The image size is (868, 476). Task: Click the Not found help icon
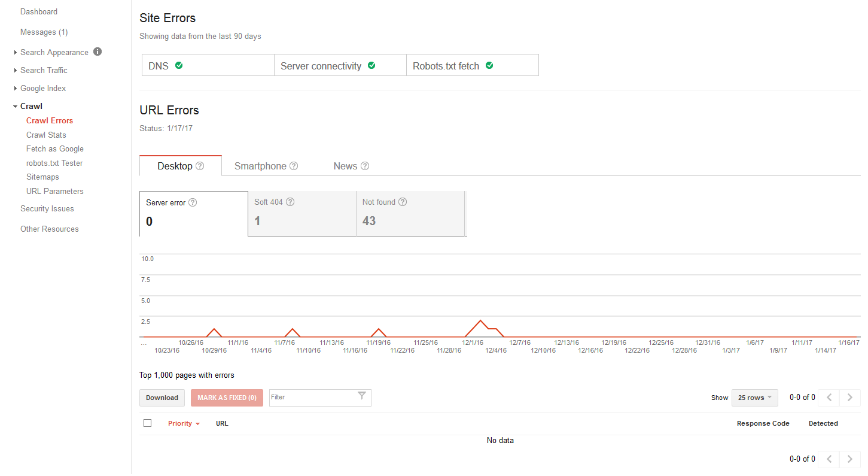coord(403,202)
